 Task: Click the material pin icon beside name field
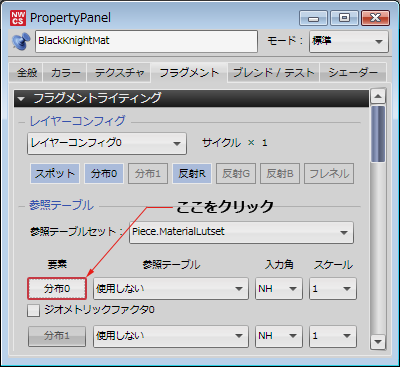21,42
